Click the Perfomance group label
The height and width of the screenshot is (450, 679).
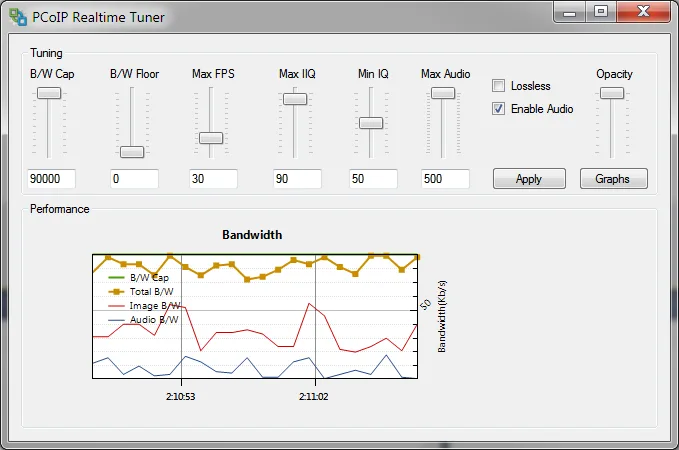[x=60, y=209]
